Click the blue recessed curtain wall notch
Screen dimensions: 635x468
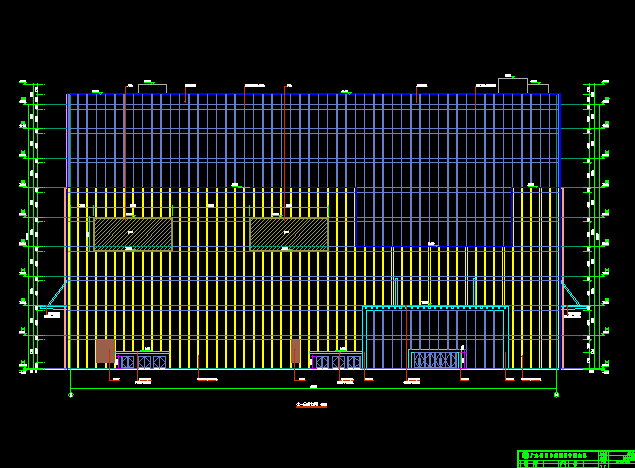click(x=433, y=217)
